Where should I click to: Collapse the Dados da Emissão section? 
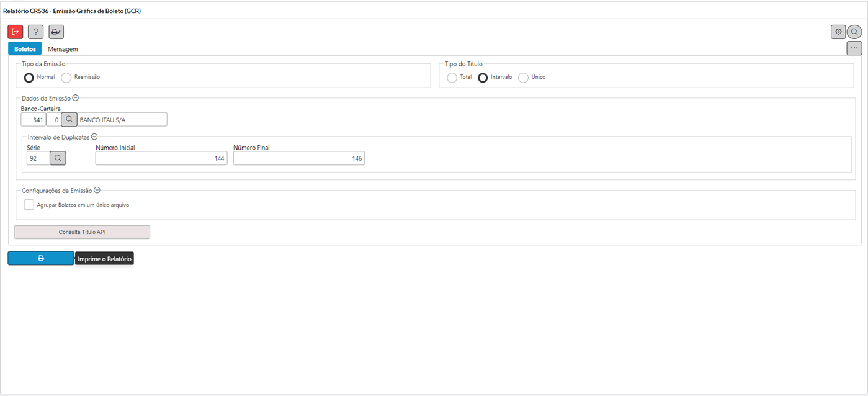point(75,98)
